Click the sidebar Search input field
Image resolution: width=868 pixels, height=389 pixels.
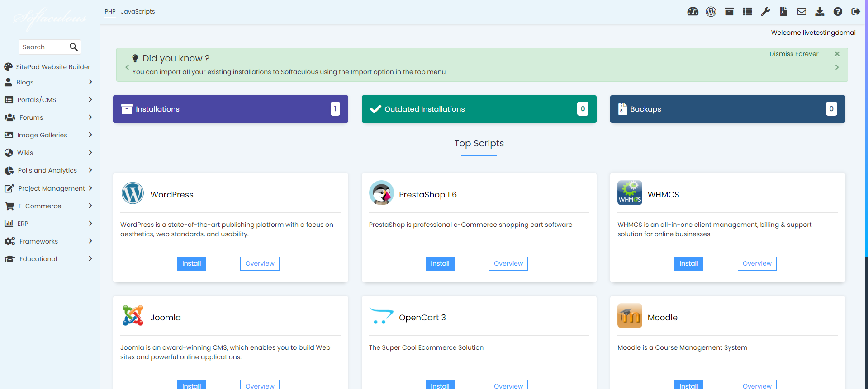[x=44, y=47]
